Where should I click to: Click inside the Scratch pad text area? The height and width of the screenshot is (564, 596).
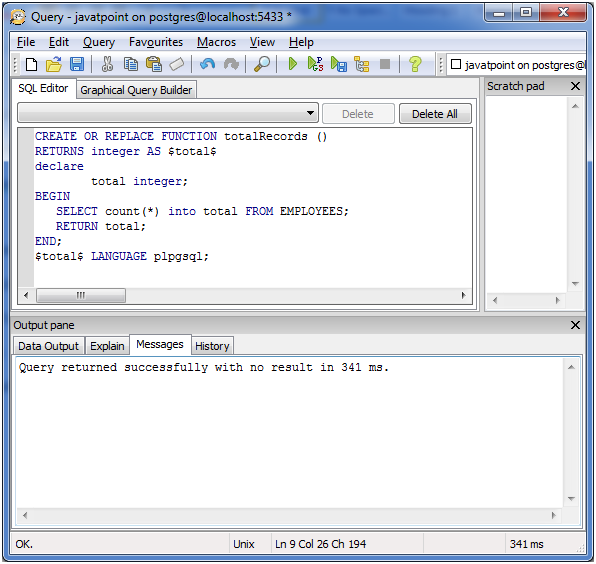click(x=526, y=194)
